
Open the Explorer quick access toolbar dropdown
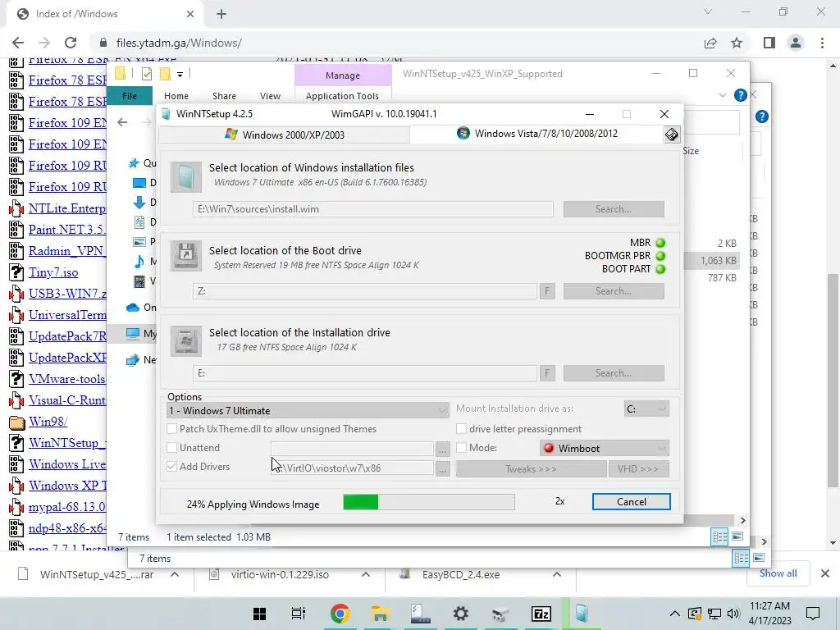click(x=180, y=75)
